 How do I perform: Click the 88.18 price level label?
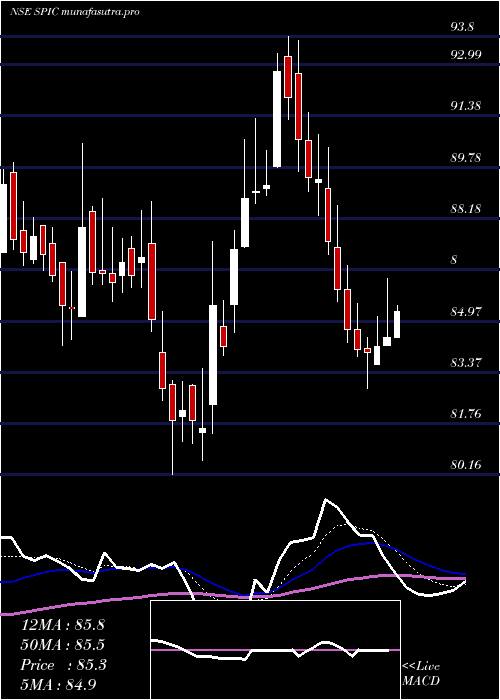[x=466, y=209]
